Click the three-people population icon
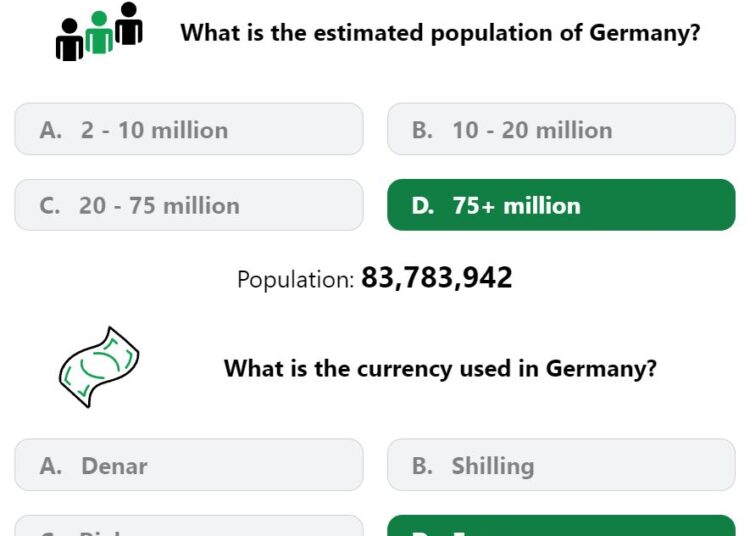The width and height of the screenshot is (750, 536). [x=99, y=32]
